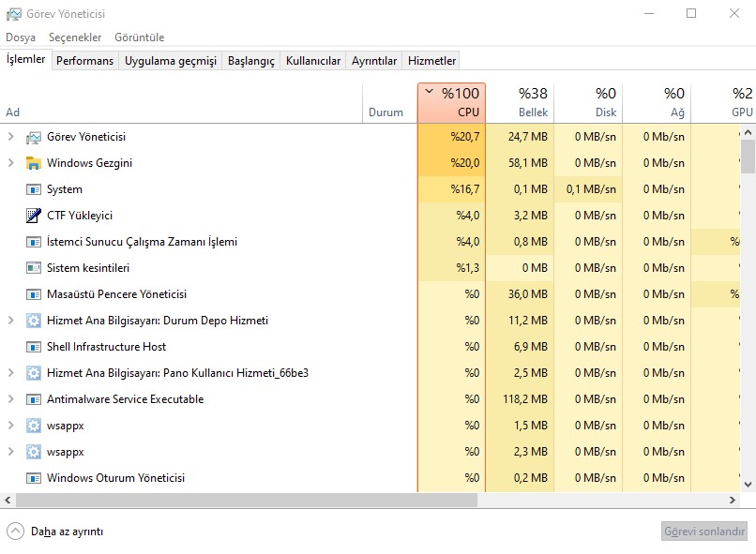
Task: Click the İstemci Sunucu Çalışma Zamanı icon
Action: coord(33,242)
